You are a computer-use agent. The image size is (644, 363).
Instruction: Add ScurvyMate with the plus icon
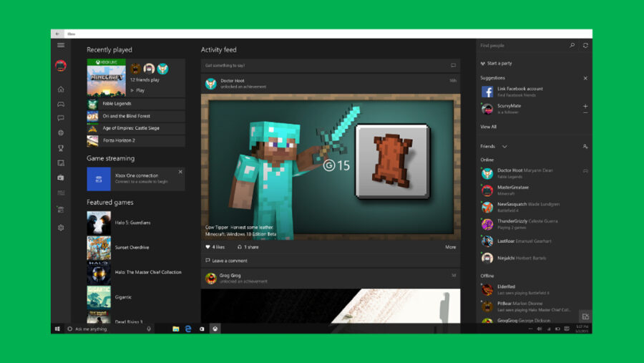coord(585,106)
